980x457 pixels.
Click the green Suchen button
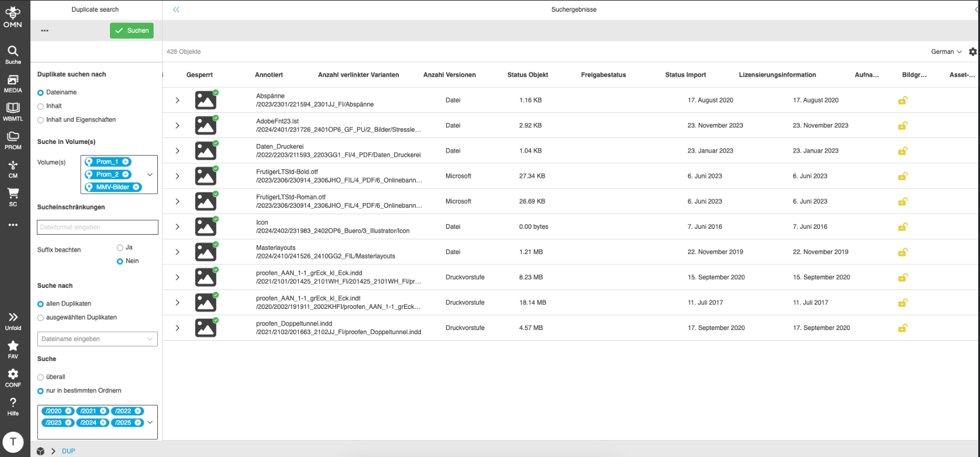tap(132, 30)
